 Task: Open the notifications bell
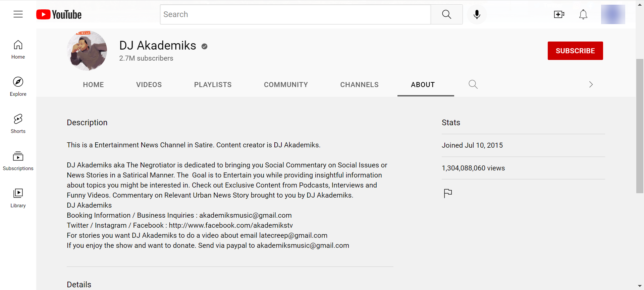(x=583, y=14)
